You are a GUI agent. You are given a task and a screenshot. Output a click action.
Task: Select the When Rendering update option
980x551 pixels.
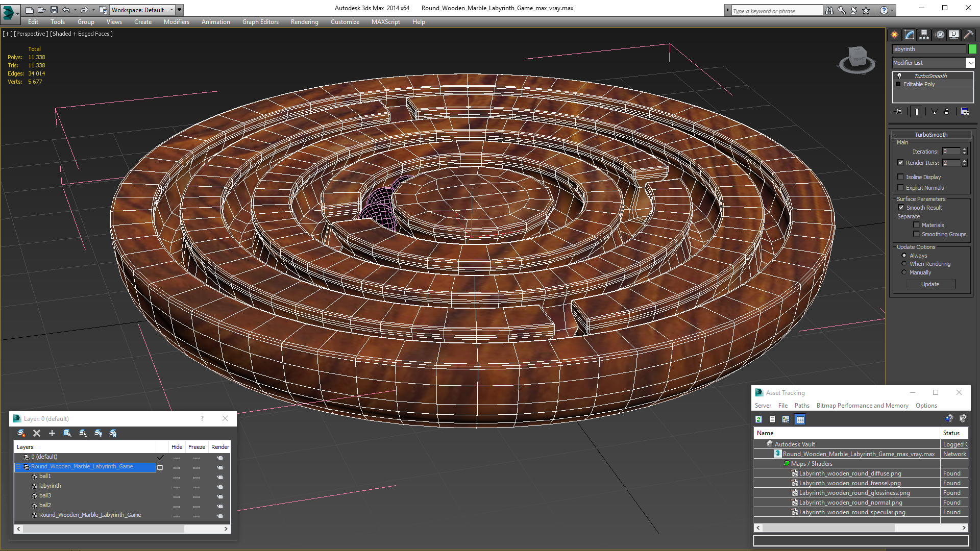click(x=904, y=264)
